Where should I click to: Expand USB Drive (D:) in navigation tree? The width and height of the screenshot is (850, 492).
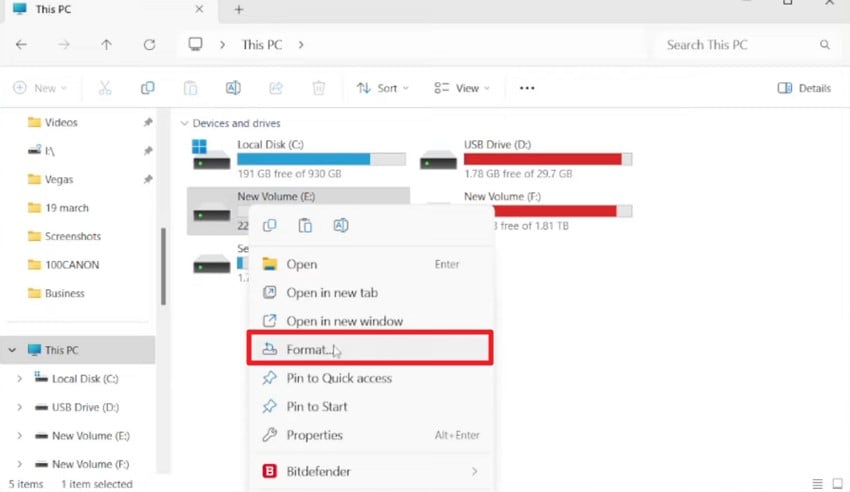(20, 407)
